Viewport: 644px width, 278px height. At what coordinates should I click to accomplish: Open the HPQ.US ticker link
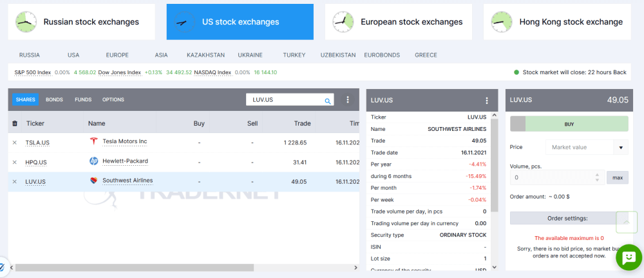pos(36,163)
